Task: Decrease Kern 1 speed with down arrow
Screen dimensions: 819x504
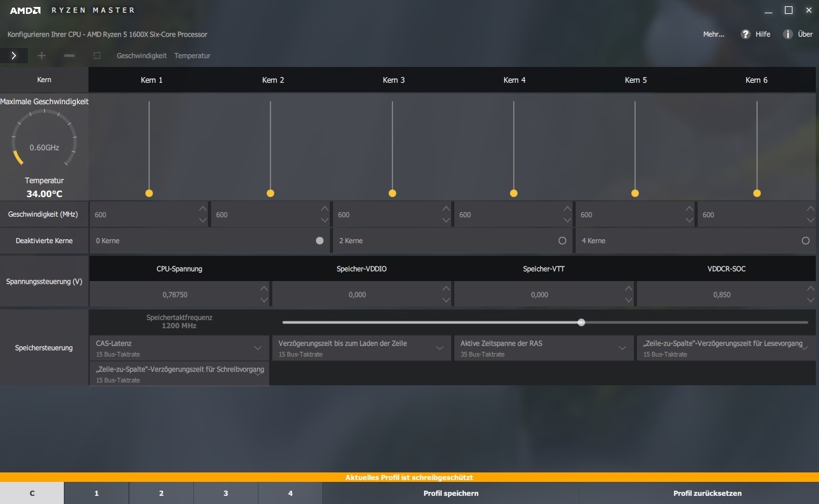Action: coord(202,220)
